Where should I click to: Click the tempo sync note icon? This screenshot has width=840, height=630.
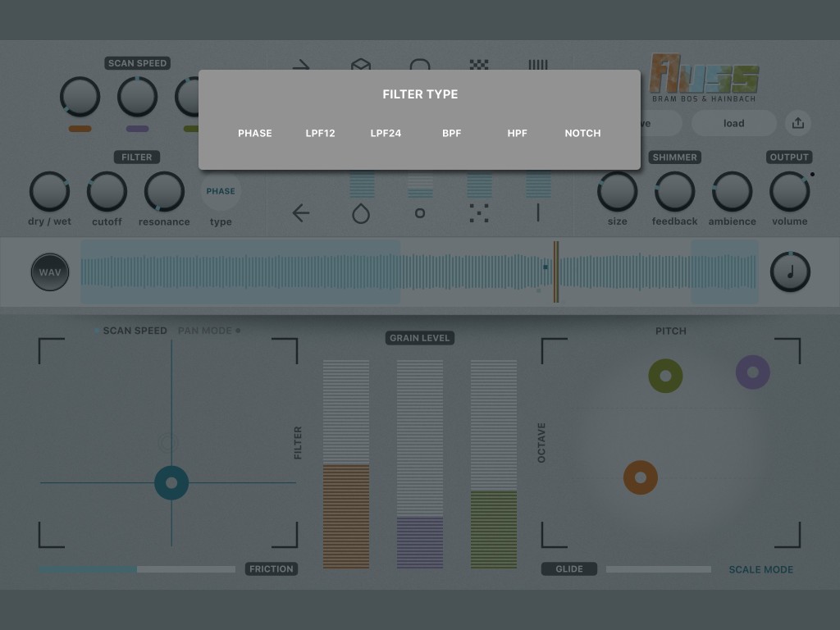click(x=790, y=272)
